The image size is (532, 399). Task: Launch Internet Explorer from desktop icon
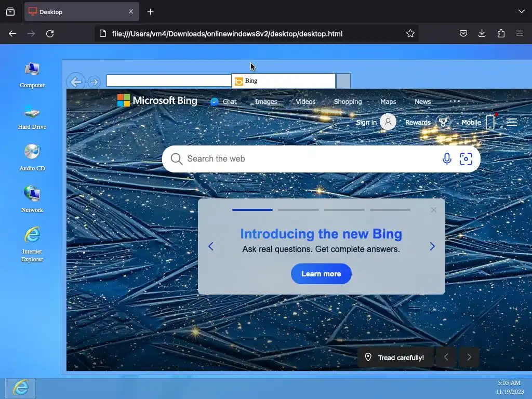coord(32,244)
